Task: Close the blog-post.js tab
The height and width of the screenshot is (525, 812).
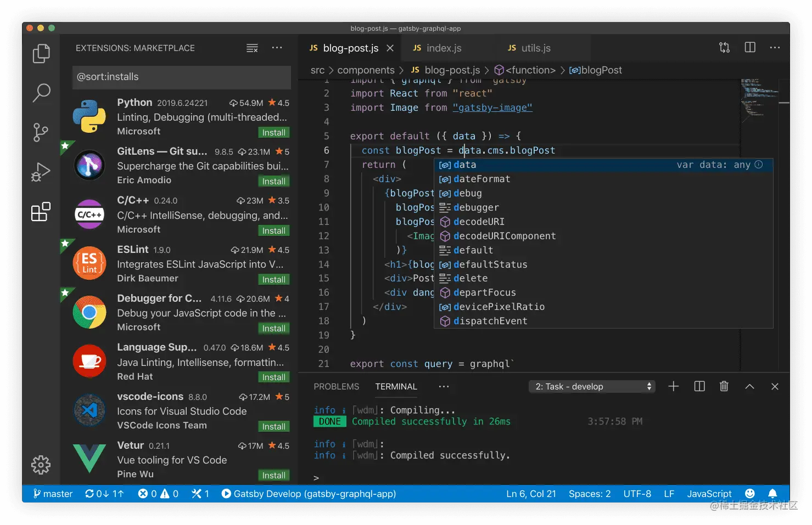Action: (390, 48)
